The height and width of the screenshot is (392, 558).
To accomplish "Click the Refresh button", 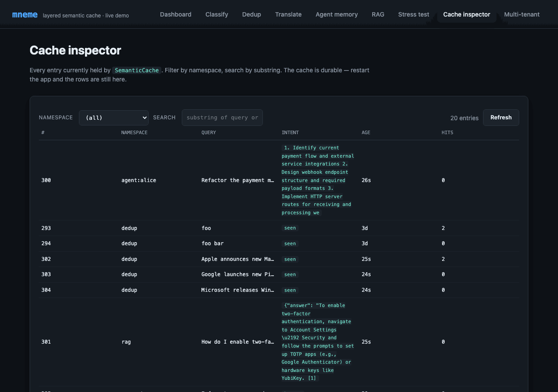I will (501, 118).
